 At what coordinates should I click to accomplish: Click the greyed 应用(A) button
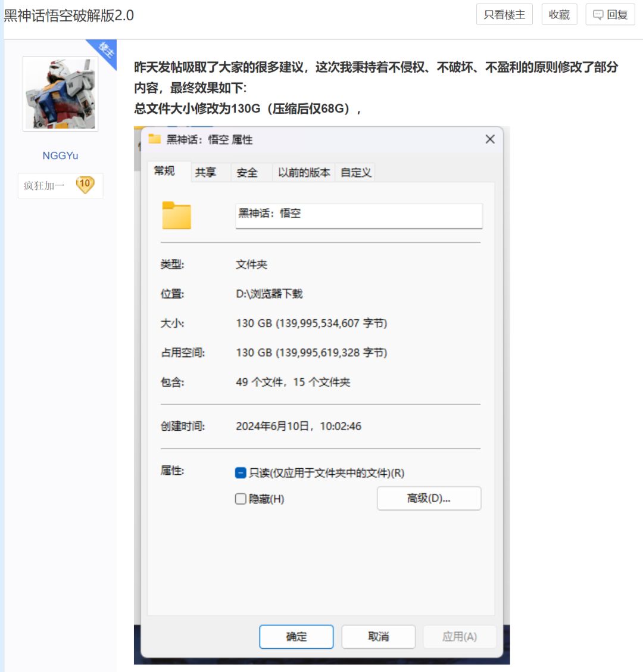(x=460, y=636)
